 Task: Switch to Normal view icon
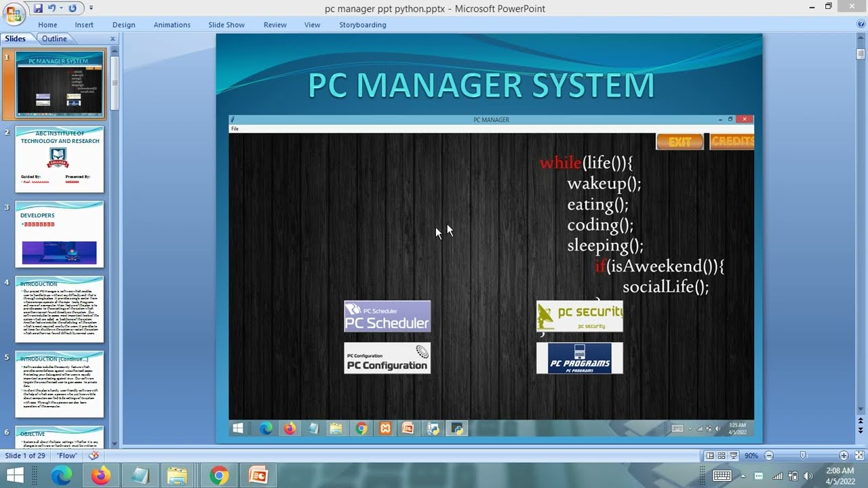tap(709, 455)
